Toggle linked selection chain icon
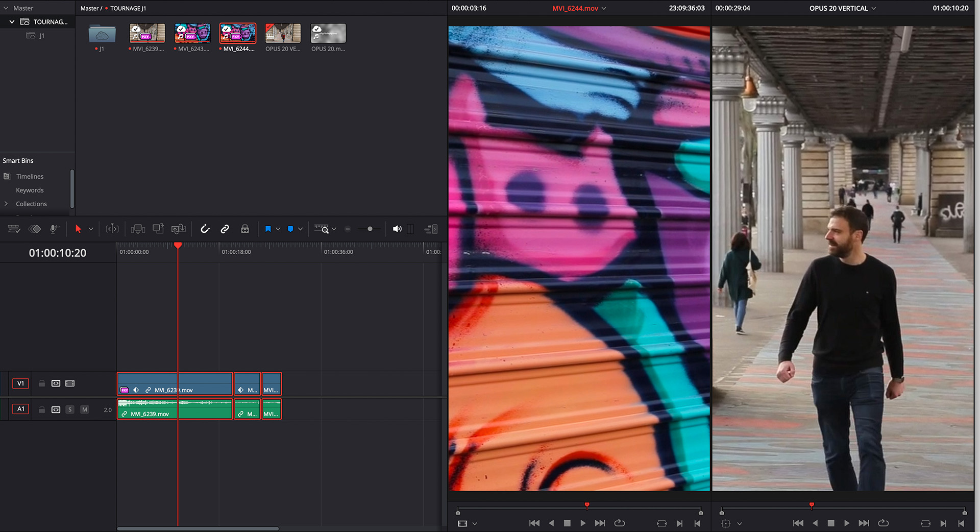980x532 pixels. pos(225,229)
